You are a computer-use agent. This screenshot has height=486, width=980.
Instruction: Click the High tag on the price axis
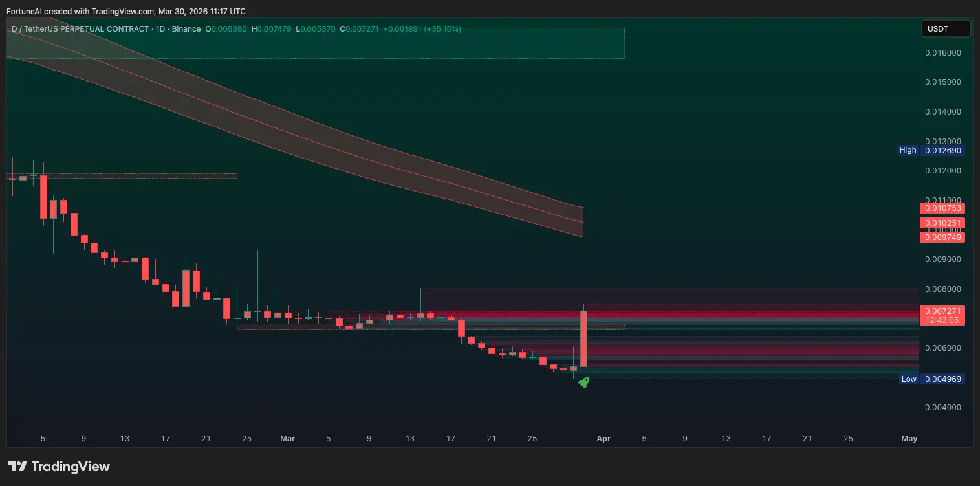tap(908, 150)
